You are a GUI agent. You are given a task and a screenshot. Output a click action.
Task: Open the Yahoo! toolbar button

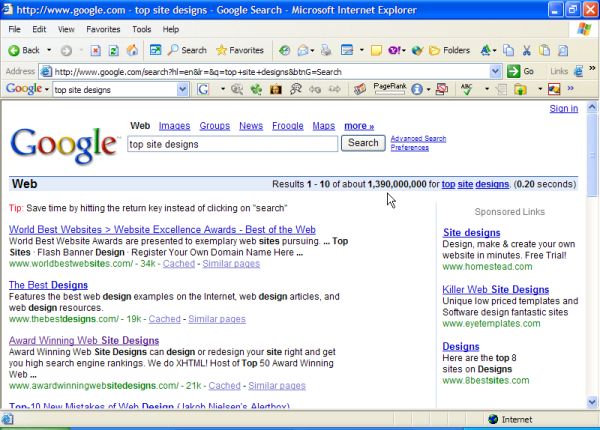[395, 50]
